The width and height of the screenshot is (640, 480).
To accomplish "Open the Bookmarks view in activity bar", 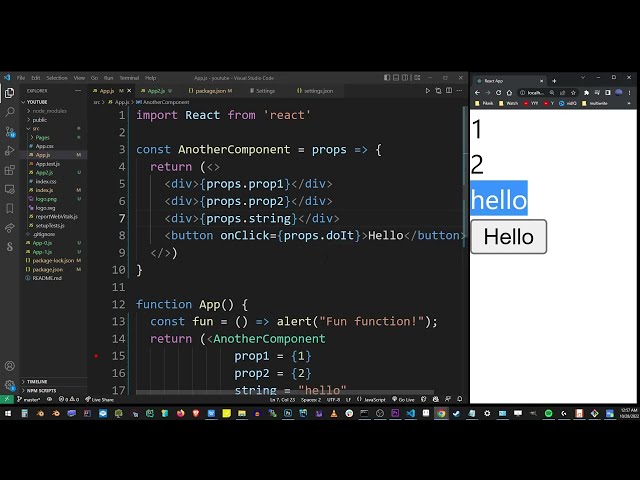I will tap(9, 209).
